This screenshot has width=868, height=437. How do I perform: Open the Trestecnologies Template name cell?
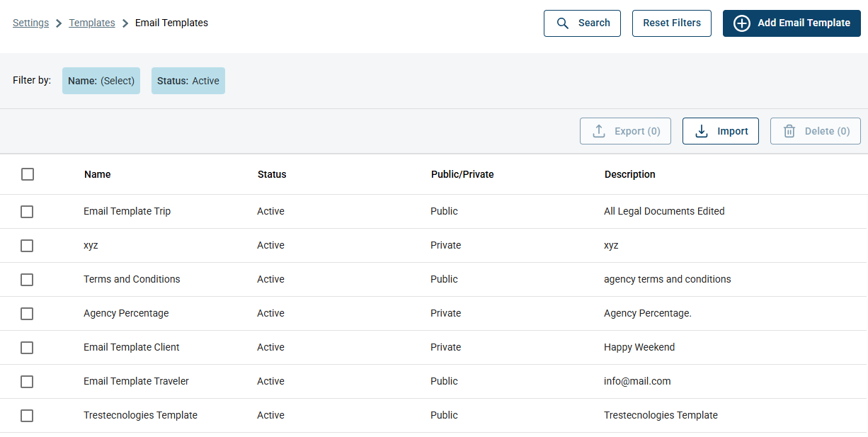tap(141, 415)
